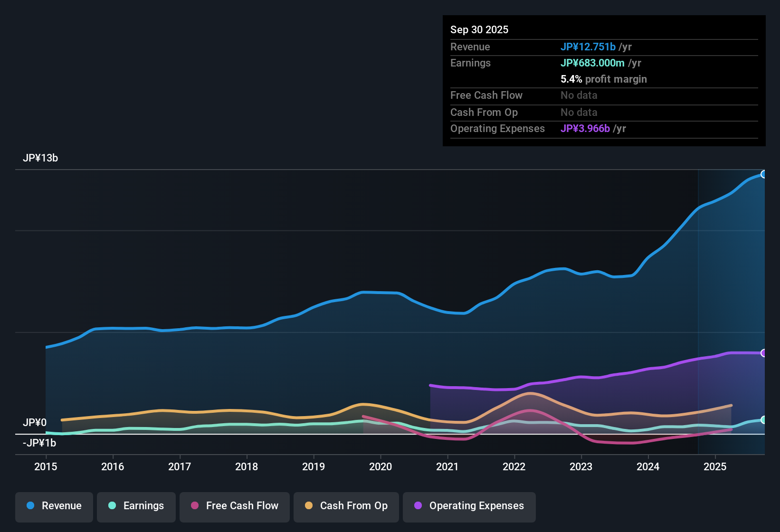Screen dimensions: 780x532
Task: Click the Revenue legend dot icon
Action: 30,506
